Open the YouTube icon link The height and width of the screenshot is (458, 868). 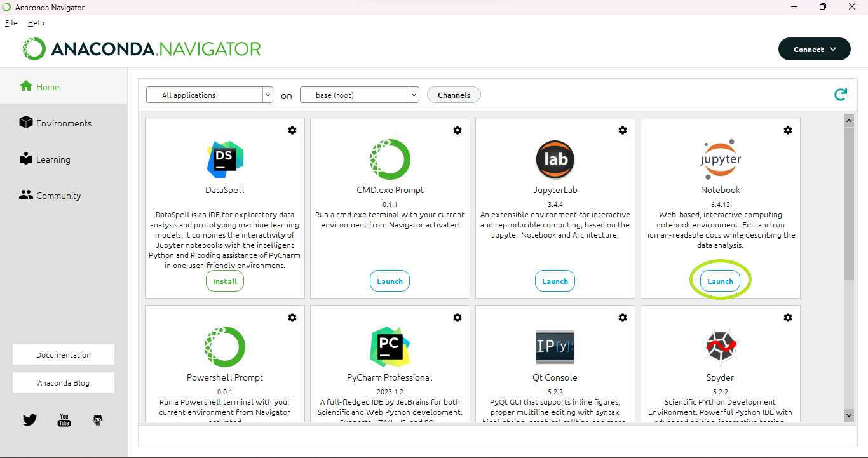pos(64,420)
